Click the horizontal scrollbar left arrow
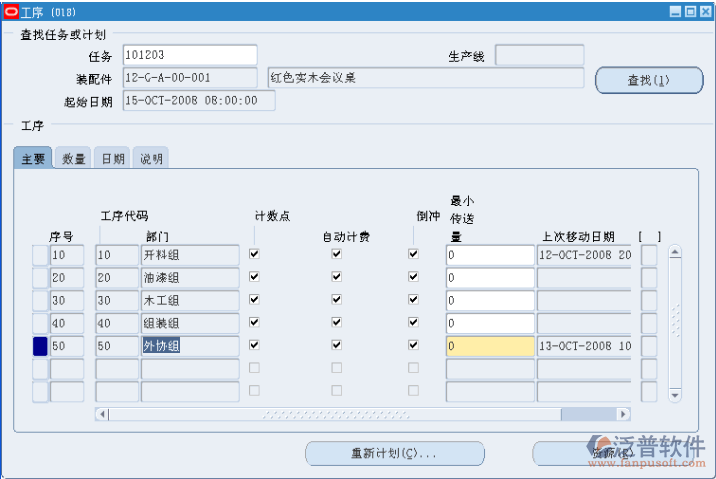 [x=101, y=414]
